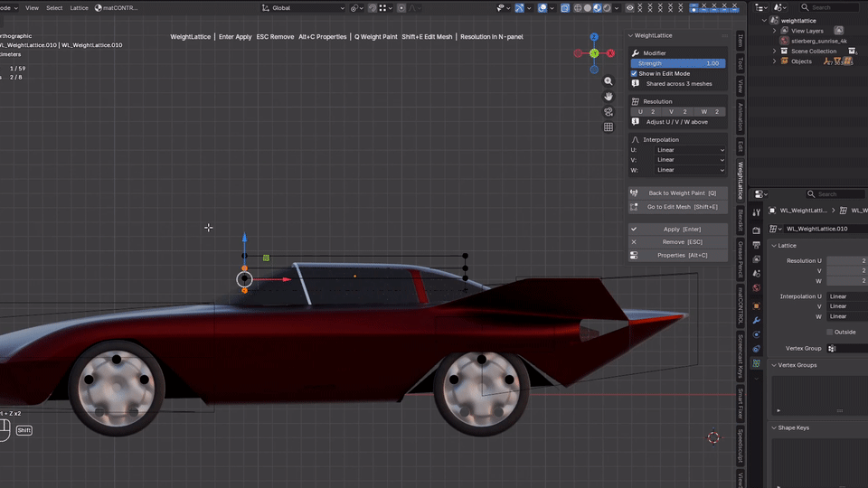Toggle X-ray mode in viewport header

564,8
